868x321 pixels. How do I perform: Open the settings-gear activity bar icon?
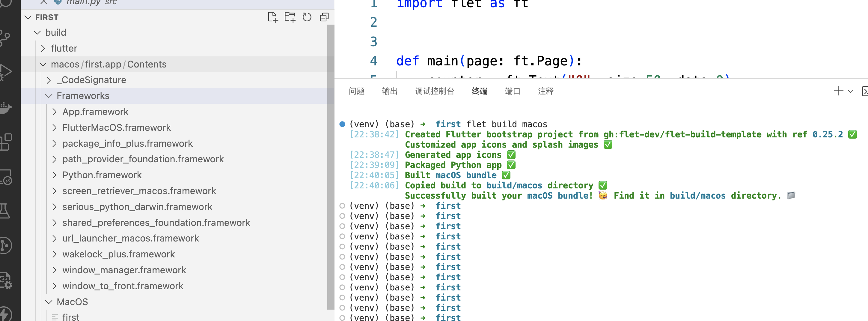5,280
